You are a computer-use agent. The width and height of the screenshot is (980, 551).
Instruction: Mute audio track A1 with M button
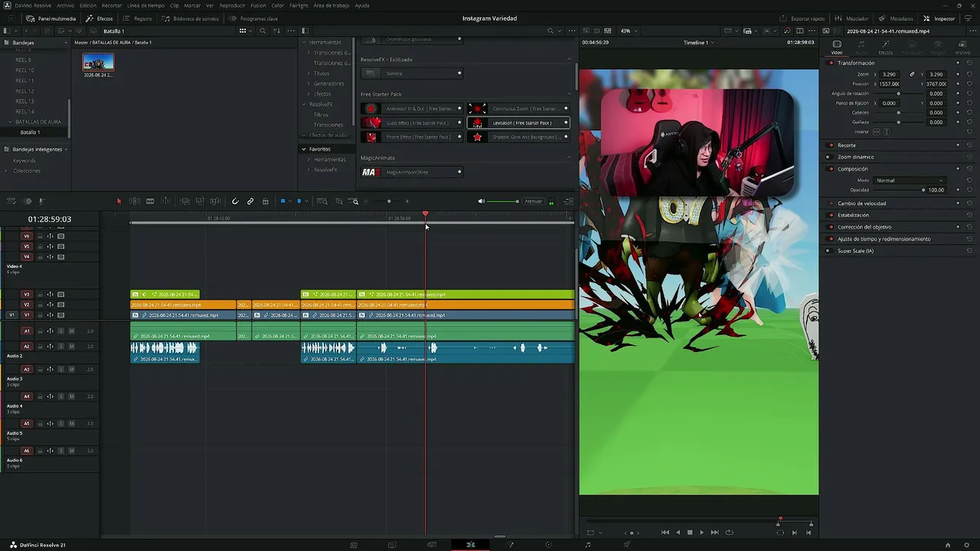pos(71,331)
